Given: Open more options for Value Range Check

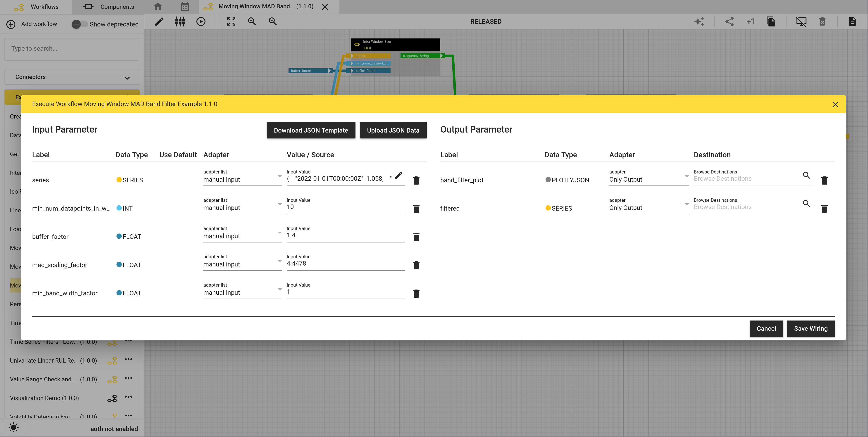Looking at the screenshot, I should (128, 378).
